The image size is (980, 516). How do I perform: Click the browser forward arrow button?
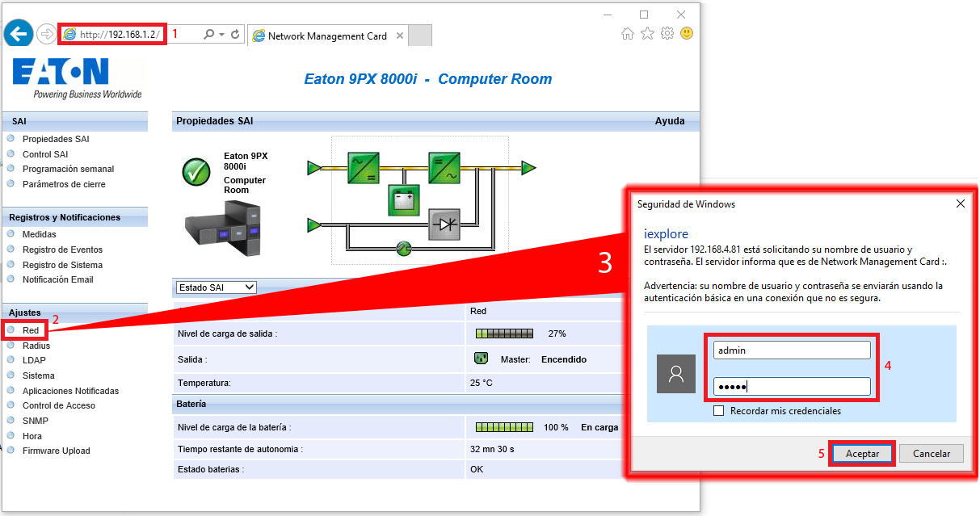[x=45, y=34]
